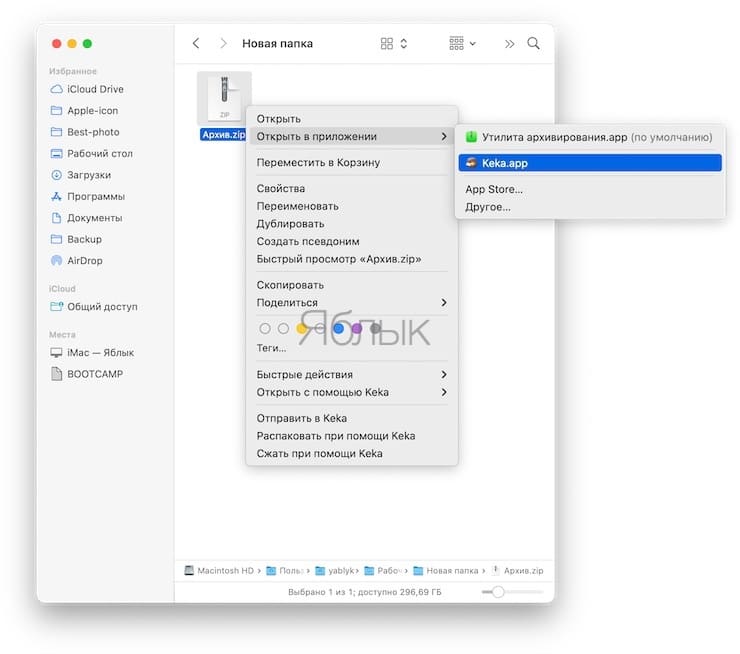Expand Открыть с помощью Keka submenu

click(x=352, y=392)
